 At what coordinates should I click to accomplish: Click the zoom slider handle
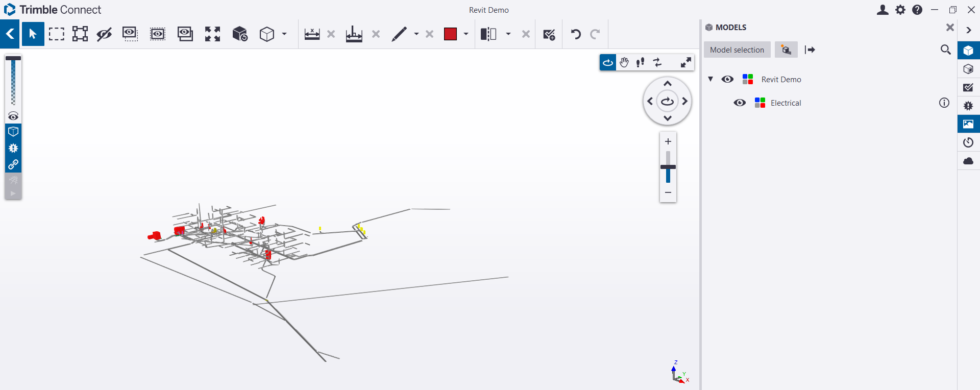[x=668, y=167]
